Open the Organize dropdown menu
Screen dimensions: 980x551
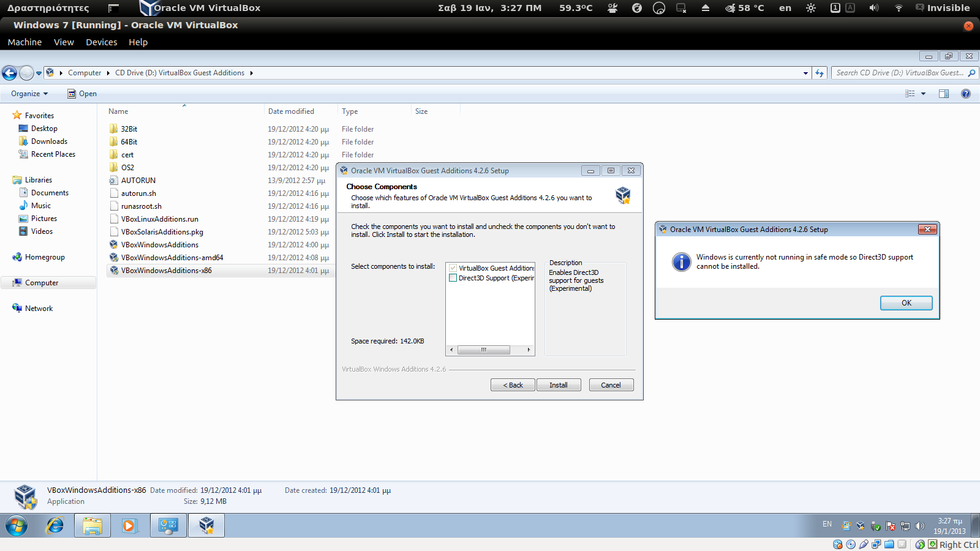(29, 94)
